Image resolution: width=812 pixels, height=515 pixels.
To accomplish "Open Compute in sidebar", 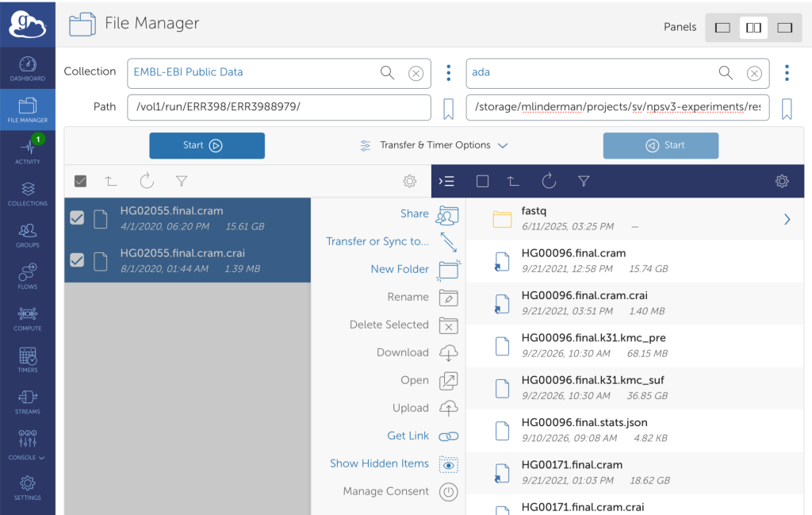I will click(x=28, y=318).
